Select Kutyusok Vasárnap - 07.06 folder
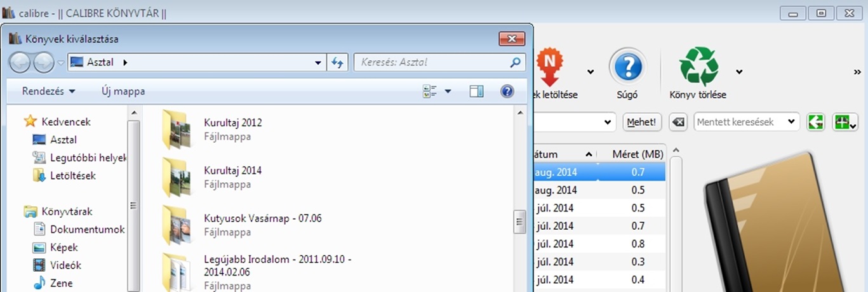The image size is (868, 292). point(263,225)
